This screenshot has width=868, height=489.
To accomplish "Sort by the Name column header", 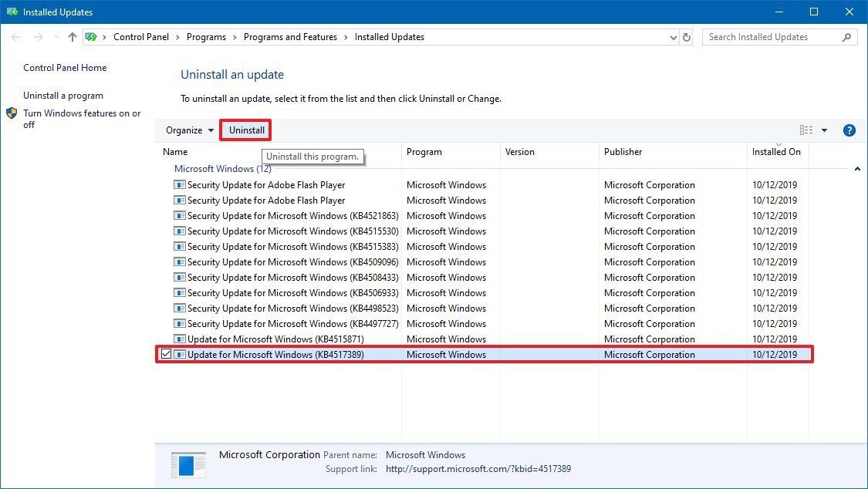I will point(175,152).
